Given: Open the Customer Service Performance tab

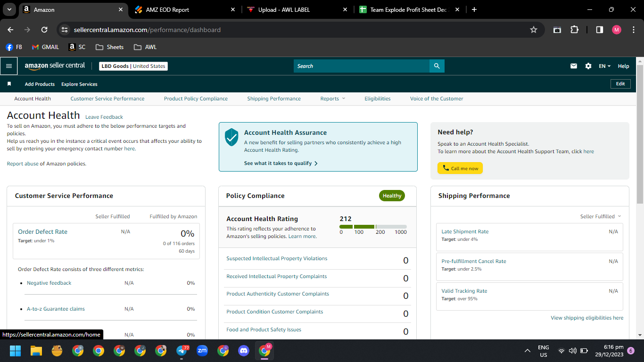Looking at the screenshot, I should (x=107, y=99).
